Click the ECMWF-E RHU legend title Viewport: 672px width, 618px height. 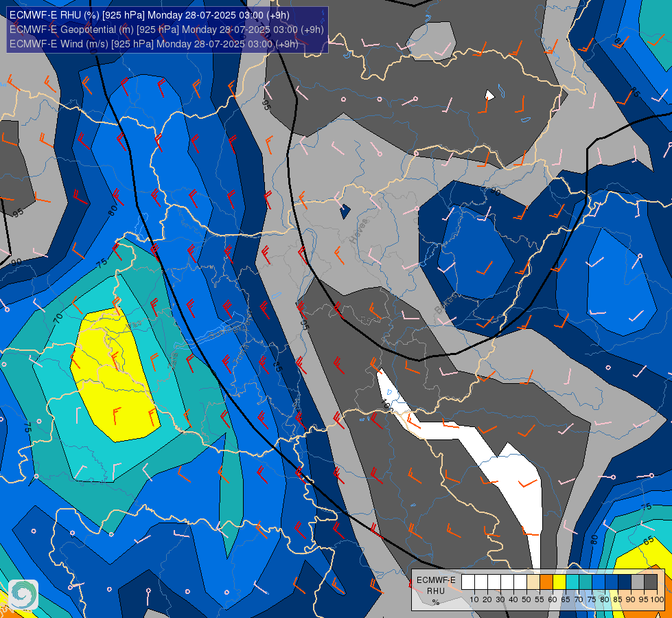(436, 585)
